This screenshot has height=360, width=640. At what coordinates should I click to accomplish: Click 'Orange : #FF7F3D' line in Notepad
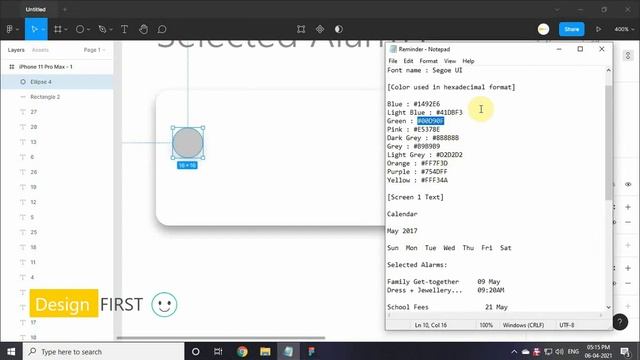417,163
